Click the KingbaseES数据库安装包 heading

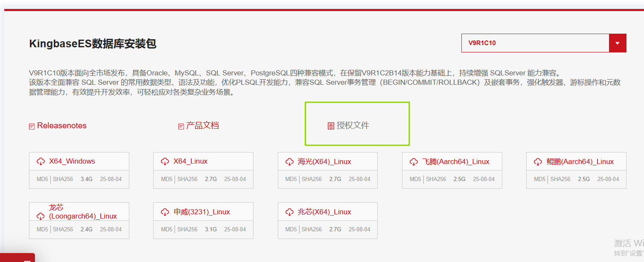[93, 43]
